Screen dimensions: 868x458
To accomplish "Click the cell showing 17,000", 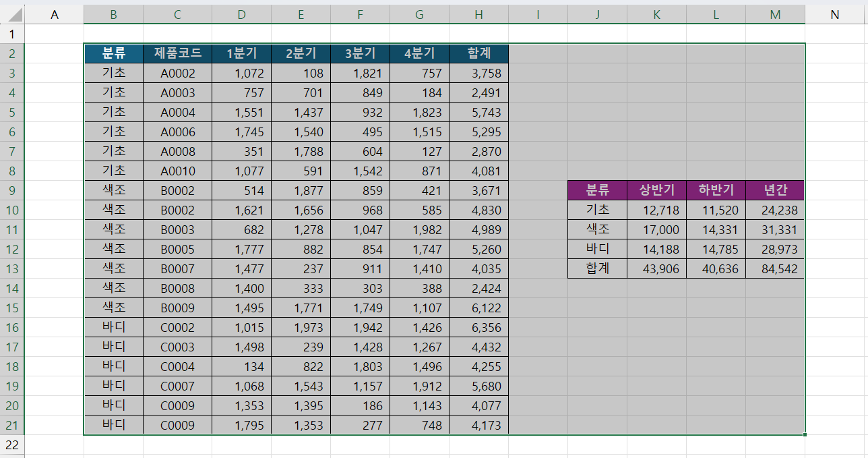I will point(656,229).
